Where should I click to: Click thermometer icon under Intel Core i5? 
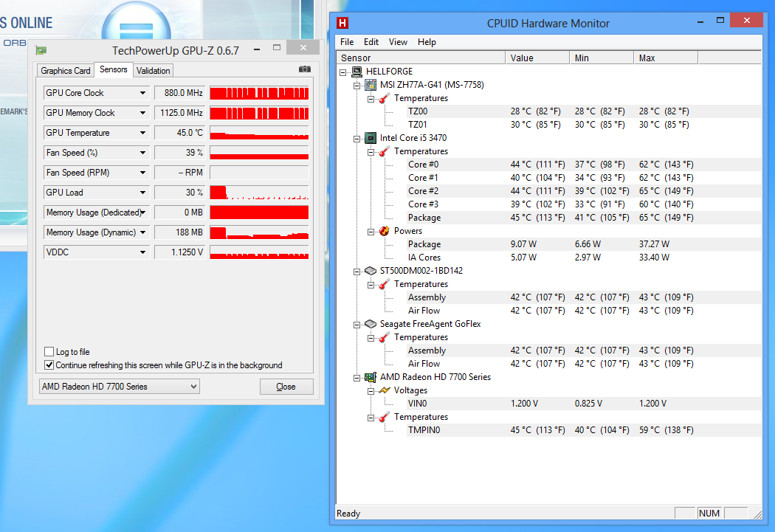coord(385,151)
